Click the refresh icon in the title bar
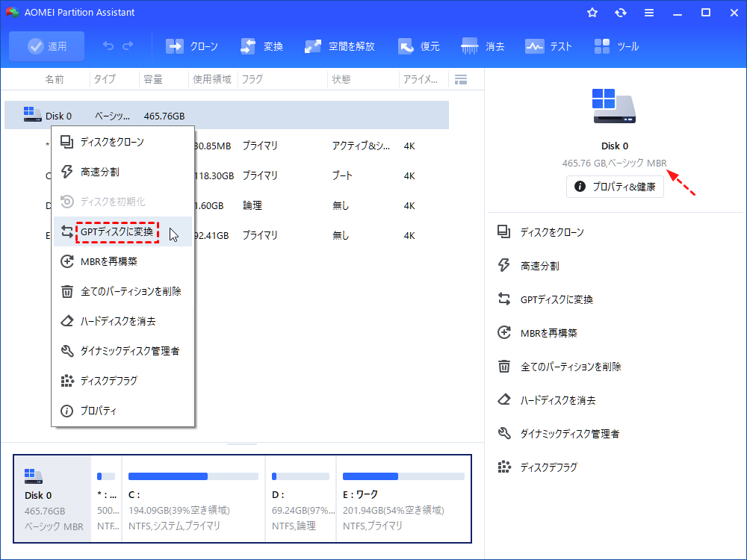This screenshot has height=560, width=747. pos(620,12)
